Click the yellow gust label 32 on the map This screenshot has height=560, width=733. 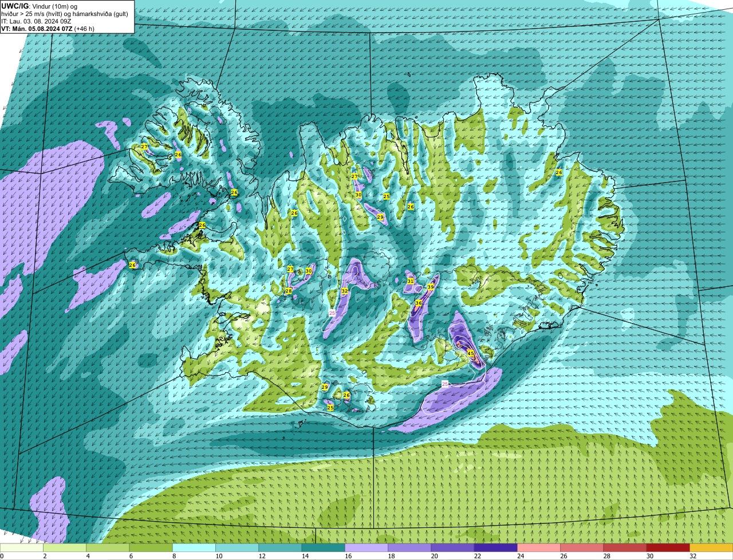(345, 291)
